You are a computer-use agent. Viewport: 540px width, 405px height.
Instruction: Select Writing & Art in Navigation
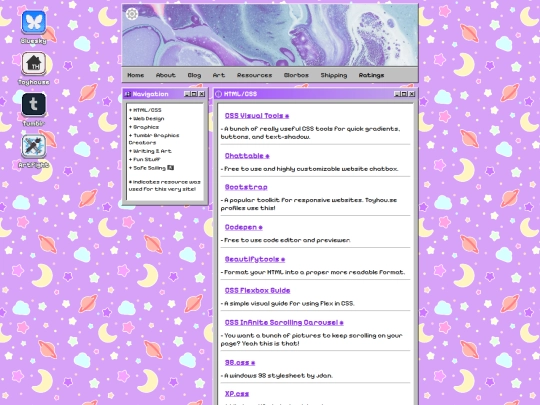point(152,151)
